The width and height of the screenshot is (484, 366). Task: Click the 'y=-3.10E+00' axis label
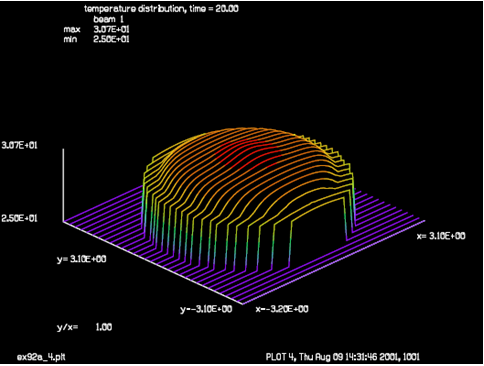[x=206, y=309]
